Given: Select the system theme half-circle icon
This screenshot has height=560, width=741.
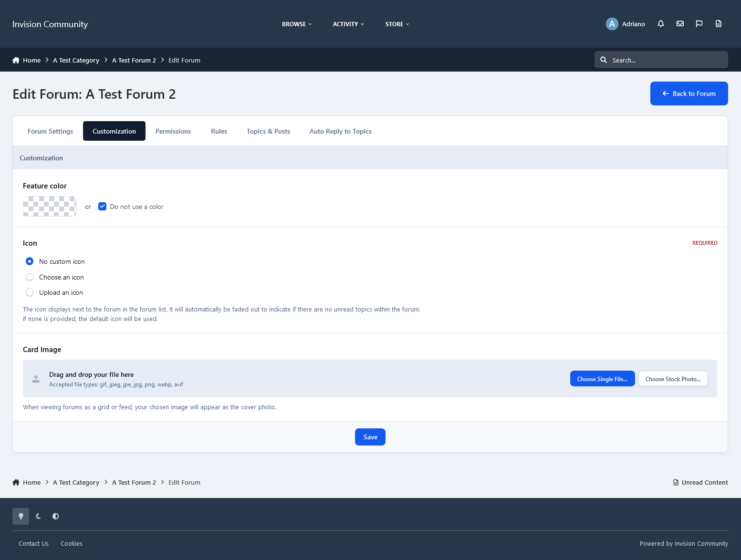Looking at the screenshot, I should click(x=56, y=516).
